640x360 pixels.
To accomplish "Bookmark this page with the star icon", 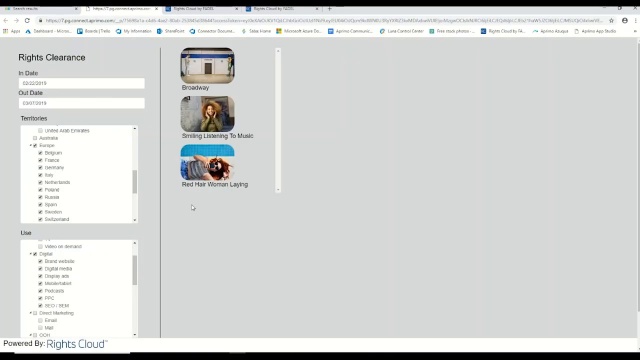I will pos(611,20).
